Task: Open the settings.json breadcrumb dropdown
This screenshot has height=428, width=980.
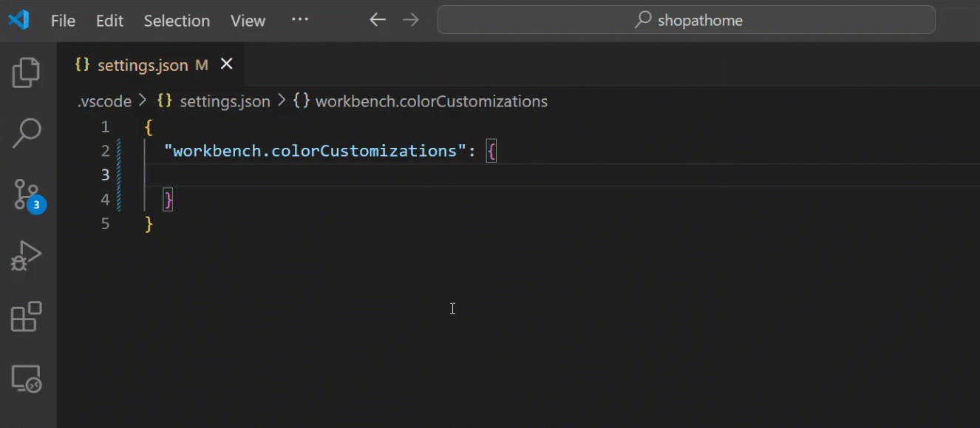Action: coord(225,101)
